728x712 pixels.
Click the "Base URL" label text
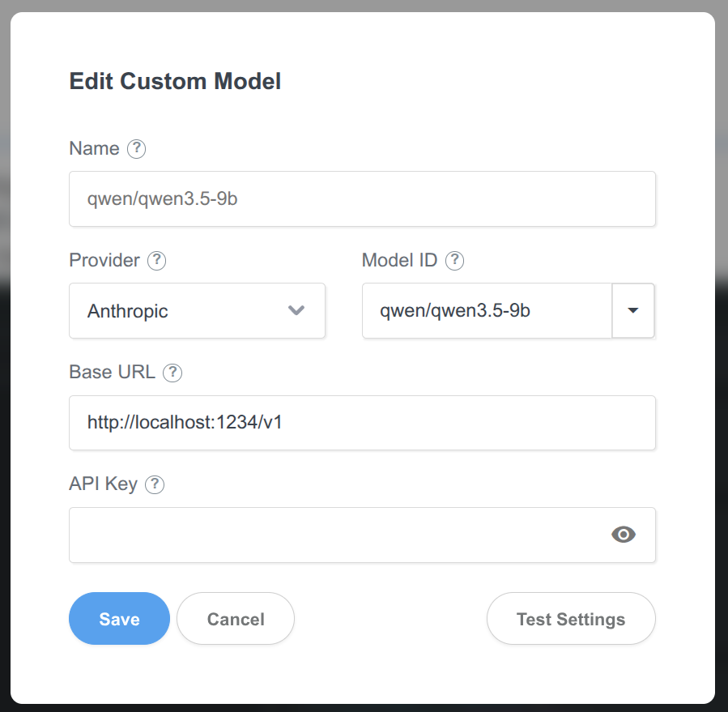tap(112, 373)
